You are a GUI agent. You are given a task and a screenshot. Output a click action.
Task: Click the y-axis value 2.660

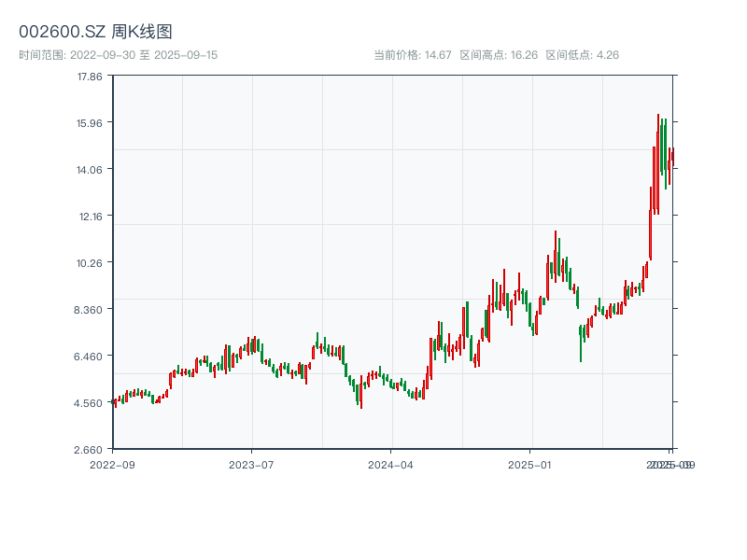(x=88, y=450)
